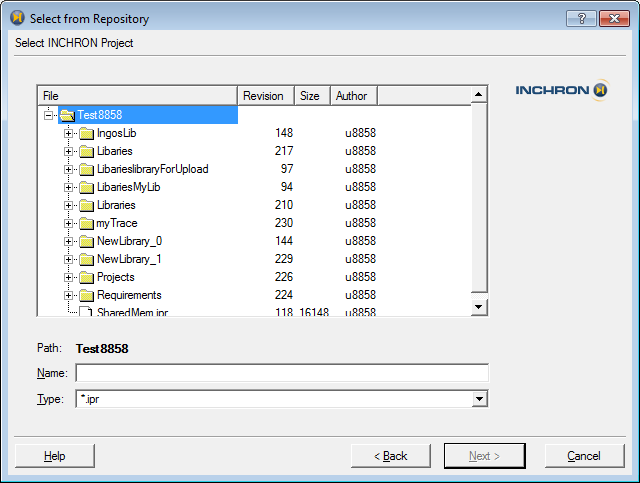The height and width of the screenshot is (483, 640).
Task: Collapse the Test8858 root node
Action: (x=49, y=115)
